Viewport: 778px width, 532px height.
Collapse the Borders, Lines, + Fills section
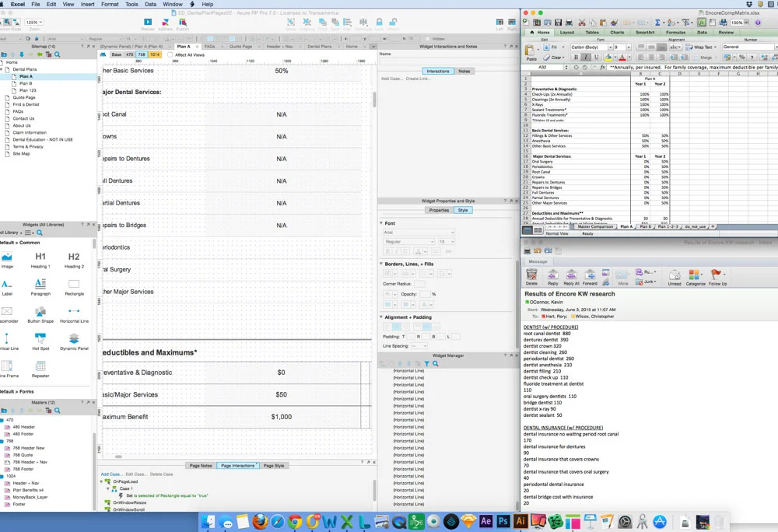click(x=381, y=264)
